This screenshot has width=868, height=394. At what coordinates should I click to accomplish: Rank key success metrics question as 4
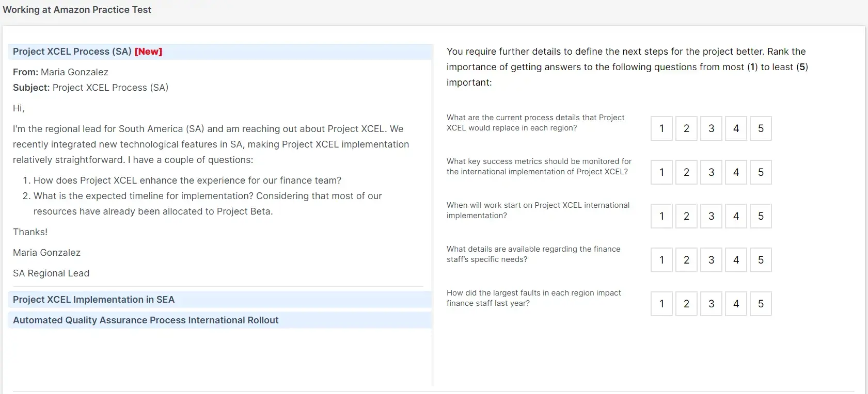pyautogui.click(x=736, y=172)
